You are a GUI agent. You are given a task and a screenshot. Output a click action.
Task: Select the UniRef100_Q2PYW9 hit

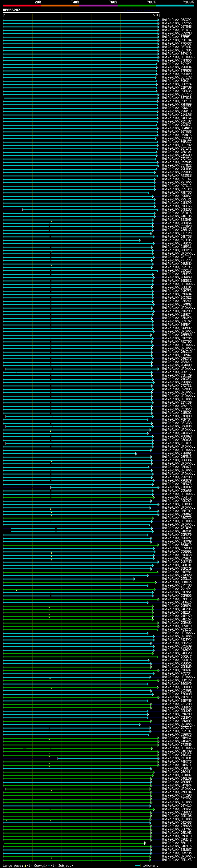[177, 88]
